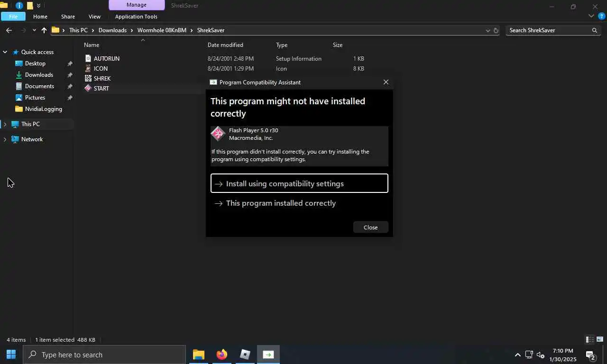This screenshot has height=364, width=607.
Task: Click the search magnifier icon
Action: 594,30
